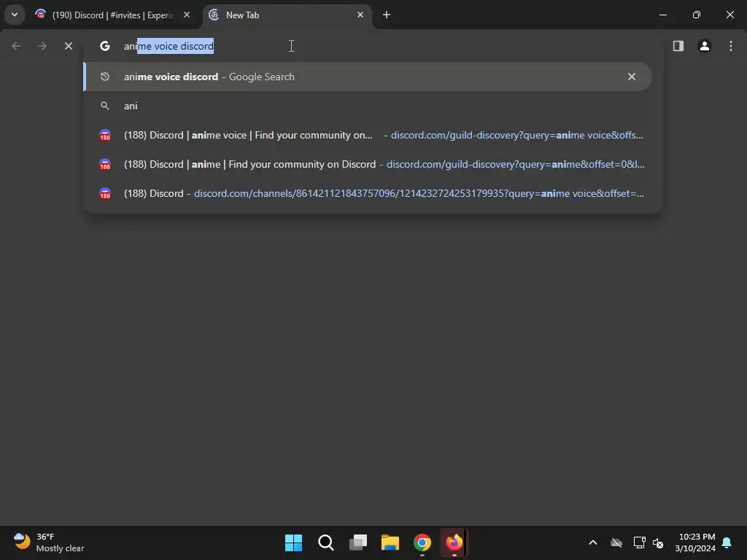Click the address bar text field
Viewport: 747px width, 560px height.
(x=373, y=46)
